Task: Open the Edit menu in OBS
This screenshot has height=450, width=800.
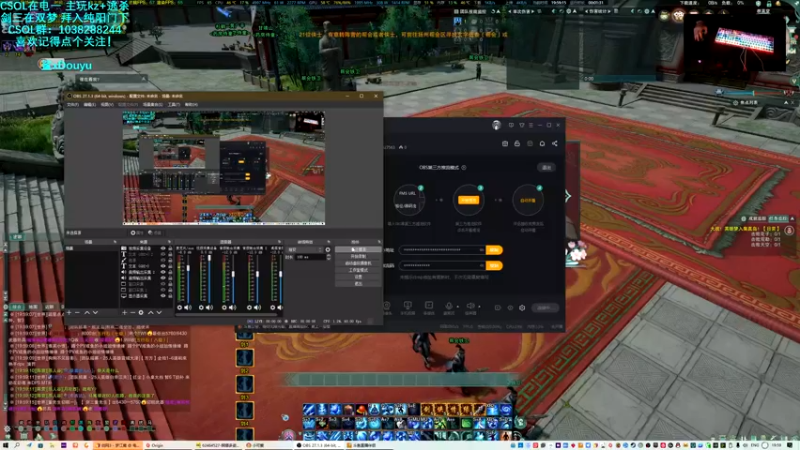Action: tap(89, 105)
